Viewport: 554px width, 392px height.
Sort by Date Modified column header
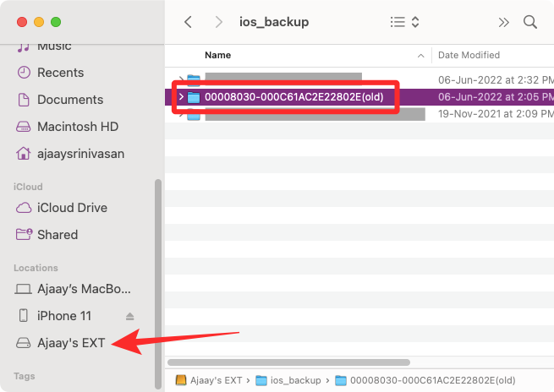pyautogui.click(x=469, y=55)
